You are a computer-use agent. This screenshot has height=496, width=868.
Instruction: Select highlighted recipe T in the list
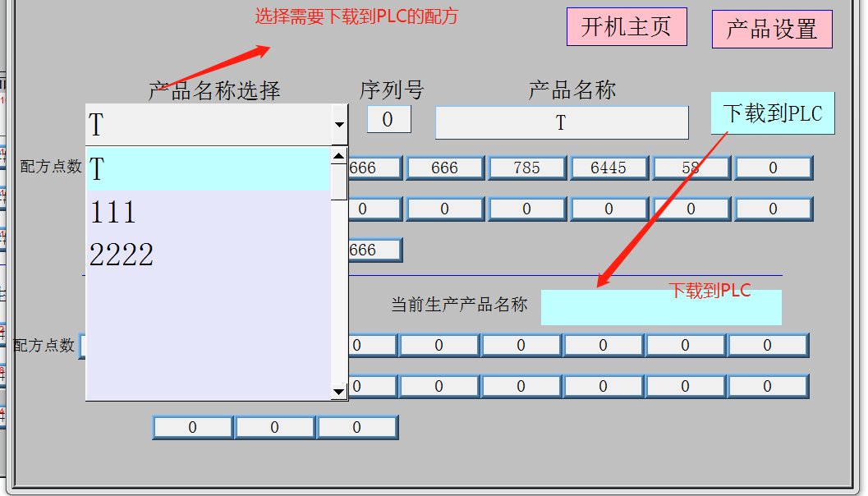click(x=208, y=169)
